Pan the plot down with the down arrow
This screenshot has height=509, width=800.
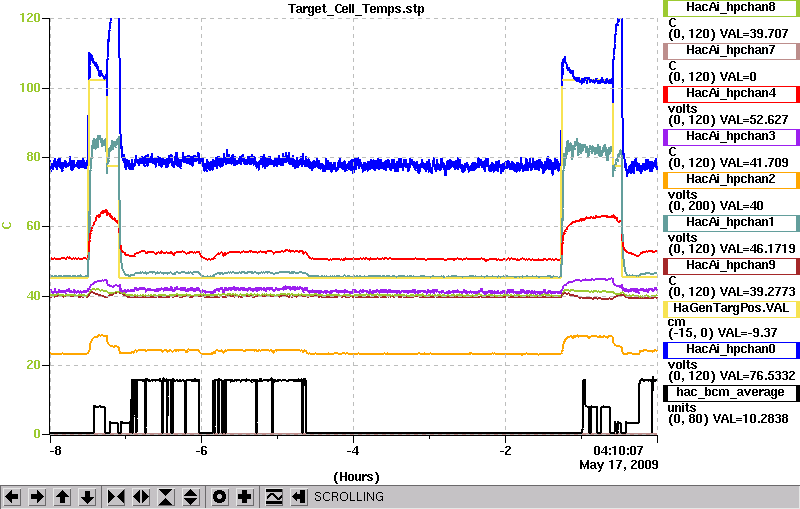pyautogui.click(x=87, y=497)
